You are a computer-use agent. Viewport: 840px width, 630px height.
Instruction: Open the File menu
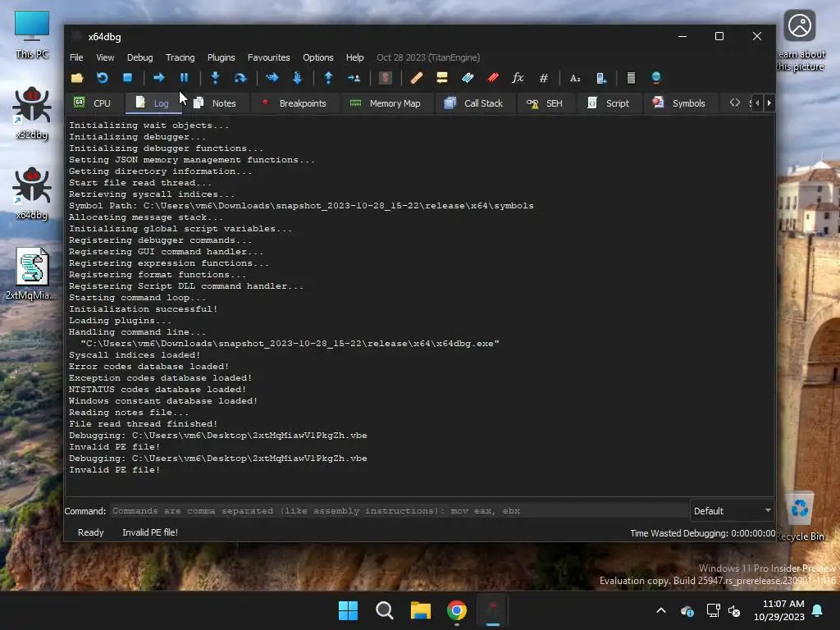(76, 57)
